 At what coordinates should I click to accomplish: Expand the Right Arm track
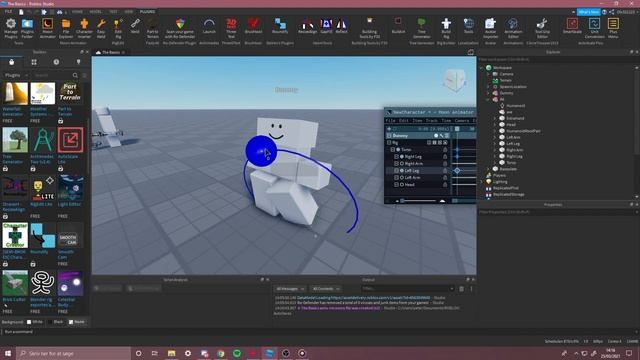point(396,163)
